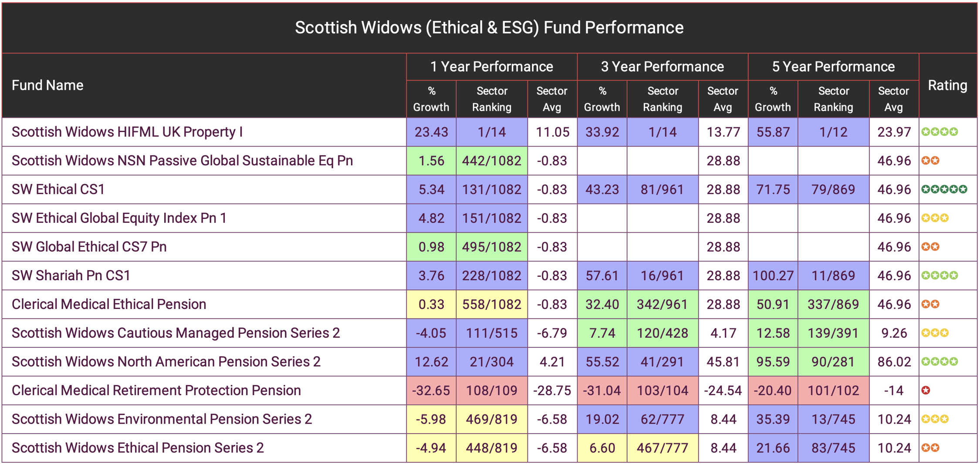The height and width of the screenshot is (465, 980).
Task: Click the Rating column header
Action: (x=947, y=85)
